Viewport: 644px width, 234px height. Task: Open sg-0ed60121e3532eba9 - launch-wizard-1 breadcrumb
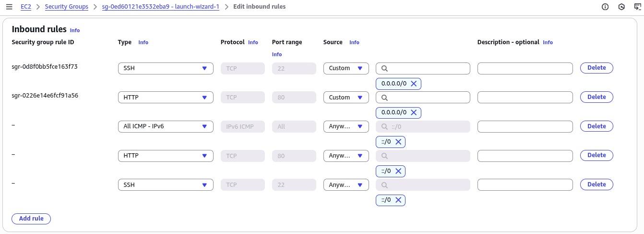(161, 7)
